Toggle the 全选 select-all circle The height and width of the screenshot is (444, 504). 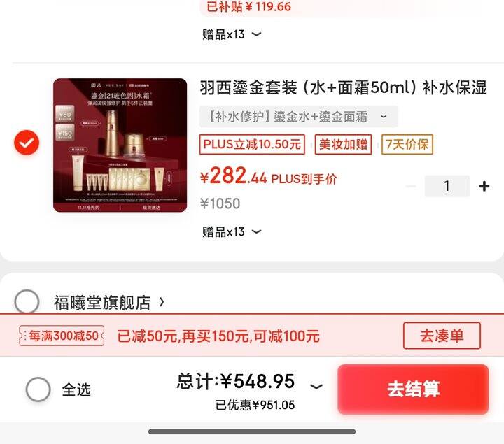pyautogui.click(x=38, y=389)
